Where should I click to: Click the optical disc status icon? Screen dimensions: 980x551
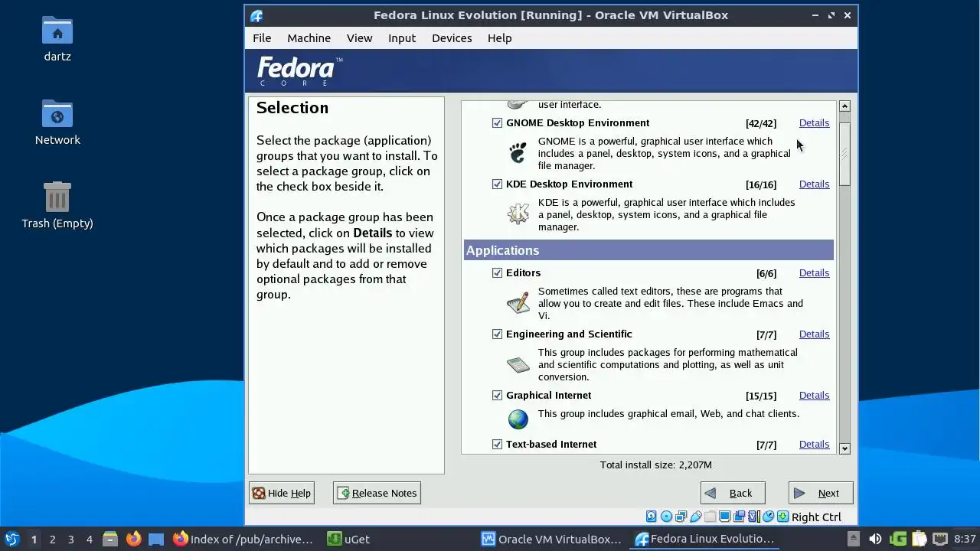666,517
